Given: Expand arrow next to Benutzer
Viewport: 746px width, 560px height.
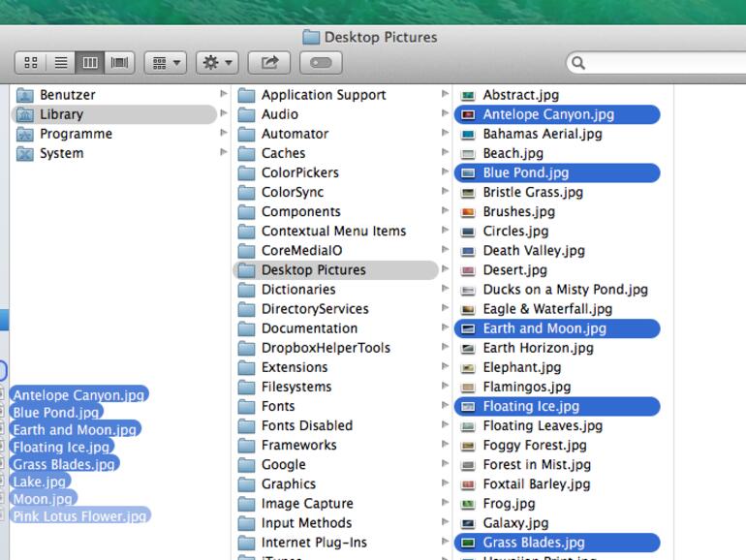Looking at the screenshot, I should point(223,94).
